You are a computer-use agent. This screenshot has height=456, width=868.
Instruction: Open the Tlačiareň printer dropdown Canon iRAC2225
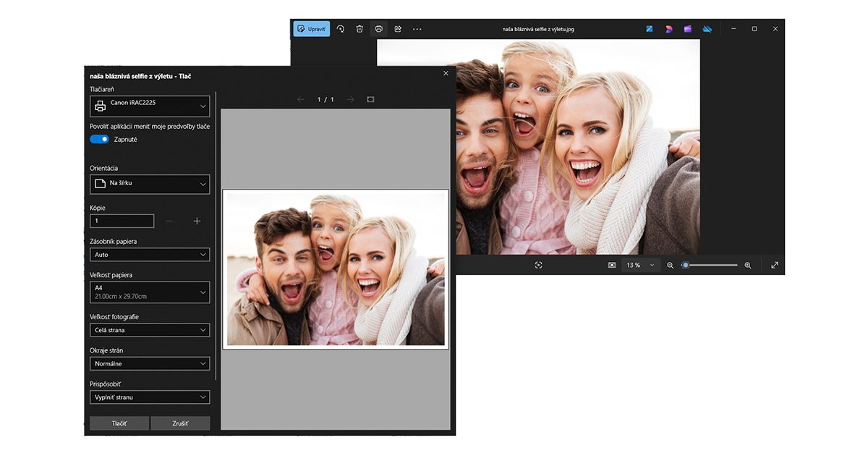(150, 106)
